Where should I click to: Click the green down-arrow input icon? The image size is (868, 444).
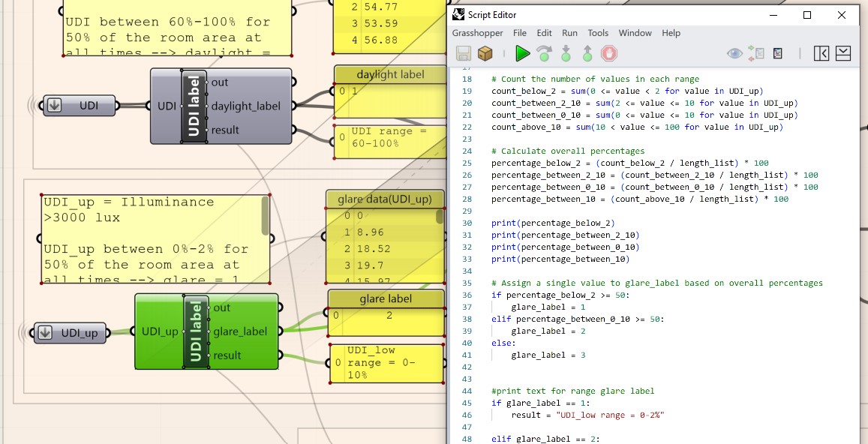click(564, 53)
